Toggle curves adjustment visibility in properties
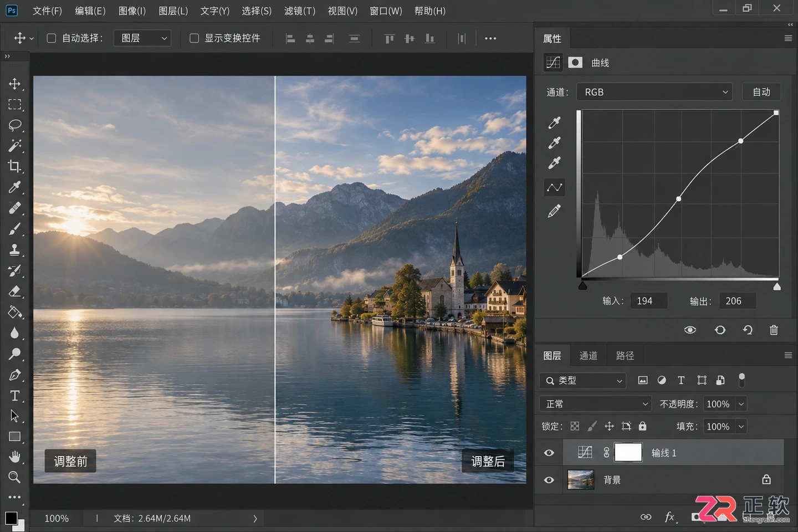 [x=690, y=330]
